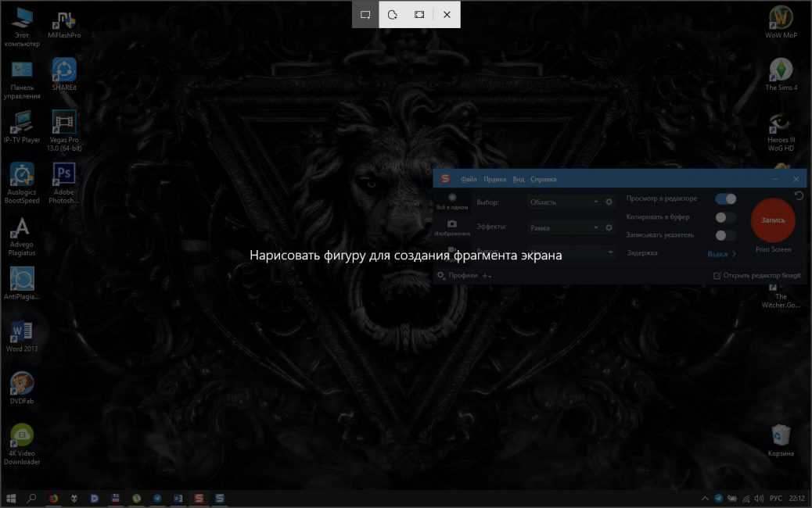This screenshot has width=812, height=508.
Task: Click the reset arrow icon above capture button
Action: click(x=799, y=195)
